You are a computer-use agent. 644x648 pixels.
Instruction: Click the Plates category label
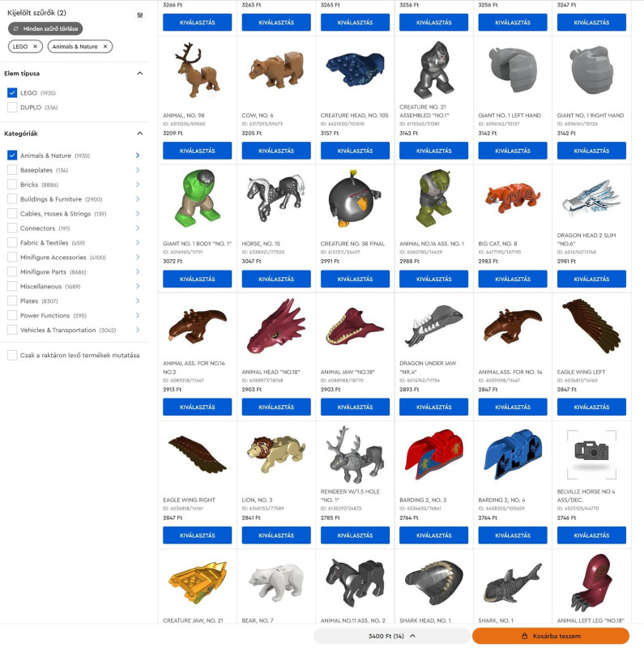pyautogui.click(x=29, y=301)
